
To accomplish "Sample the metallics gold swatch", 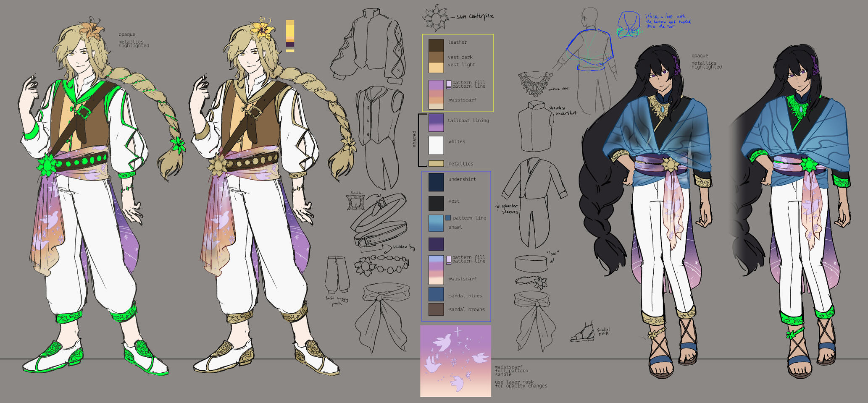I will click(x=436, y=163).
